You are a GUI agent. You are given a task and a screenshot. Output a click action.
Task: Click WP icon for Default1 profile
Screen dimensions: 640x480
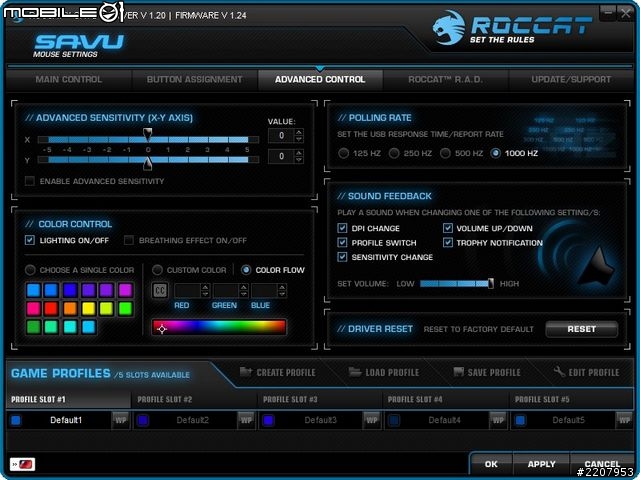point(120,420)
